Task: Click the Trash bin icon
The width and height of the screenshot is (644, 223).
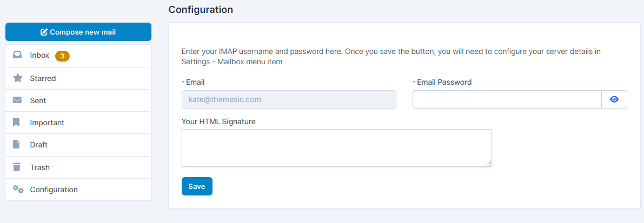Action: click(x=17, y=167)
